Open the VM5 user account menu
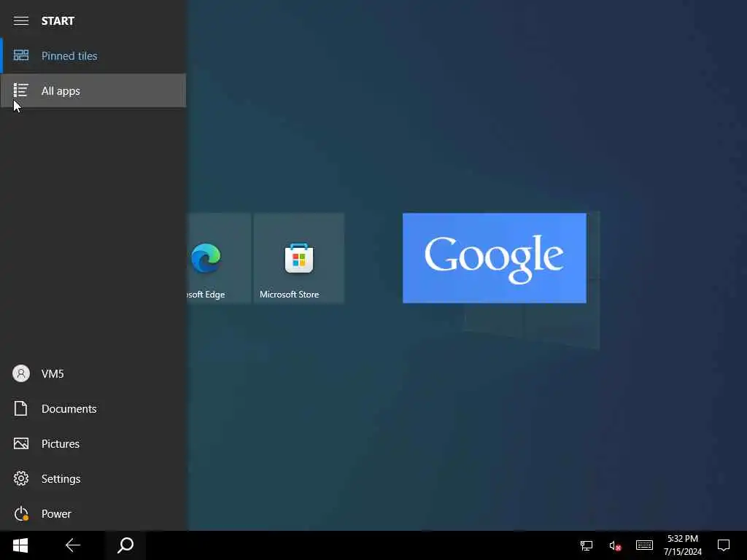 (x=93, y=374)
